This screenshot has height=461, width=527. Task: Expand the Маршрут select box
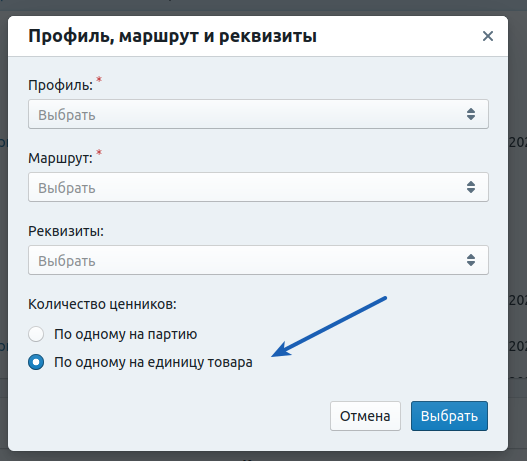(x=258, y=187)
